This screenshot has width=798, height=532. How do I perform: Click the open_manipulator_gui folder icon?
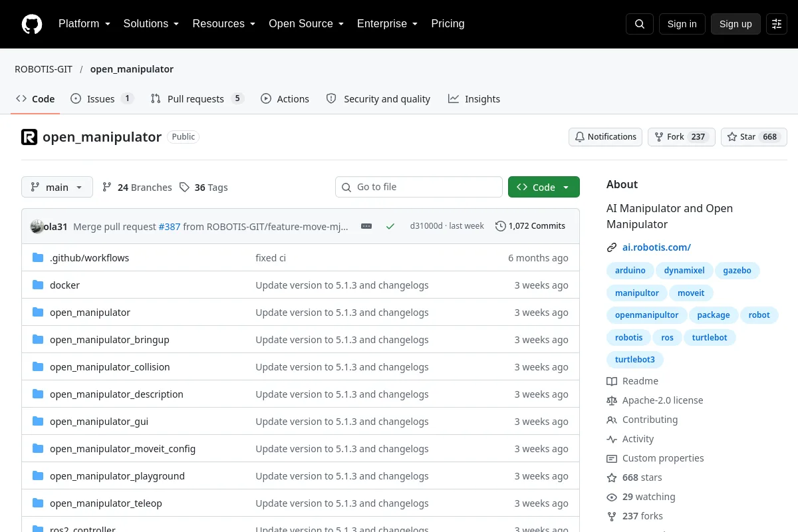tap(38, 422)
